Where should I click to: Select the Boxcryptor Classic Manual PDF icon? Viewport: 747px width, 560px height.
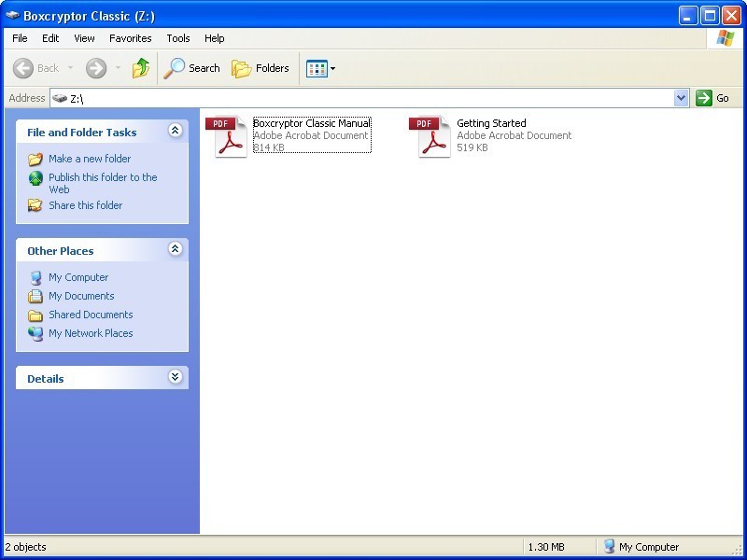[x=227, y=136]
